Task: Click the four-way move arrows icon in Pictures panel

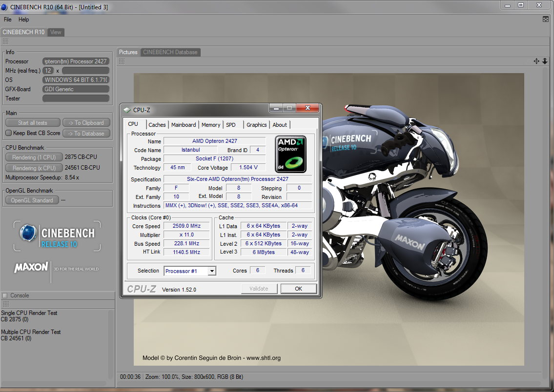Action: point(536,61)
